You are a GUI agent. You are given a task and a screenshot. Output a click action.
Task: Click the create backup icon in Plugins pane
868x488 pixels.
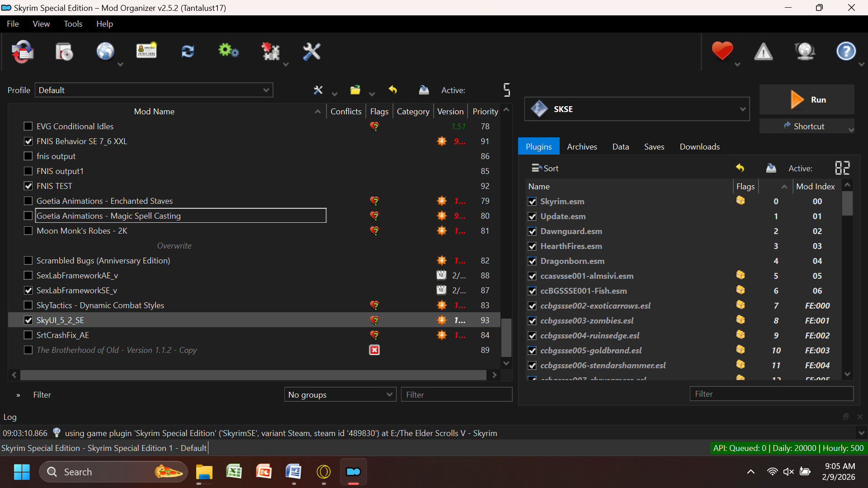coord(771,168)
